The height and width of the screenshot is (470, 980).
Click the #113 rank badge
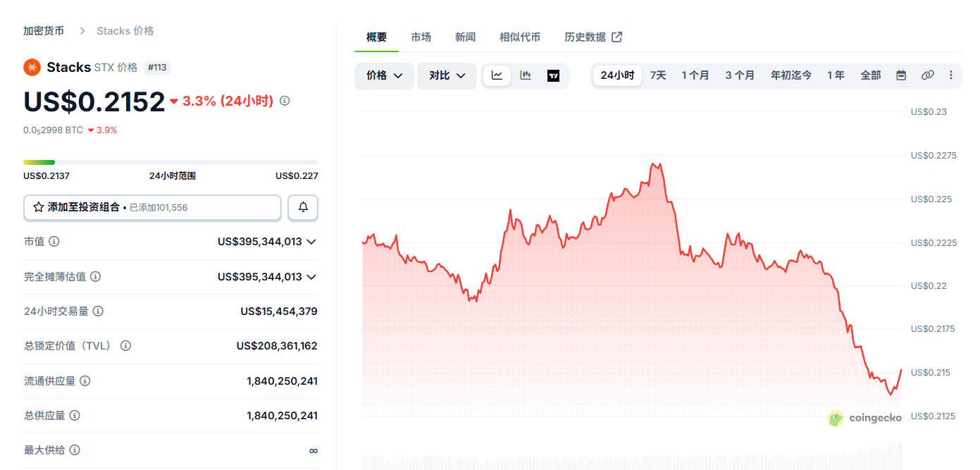click(157, 68)
